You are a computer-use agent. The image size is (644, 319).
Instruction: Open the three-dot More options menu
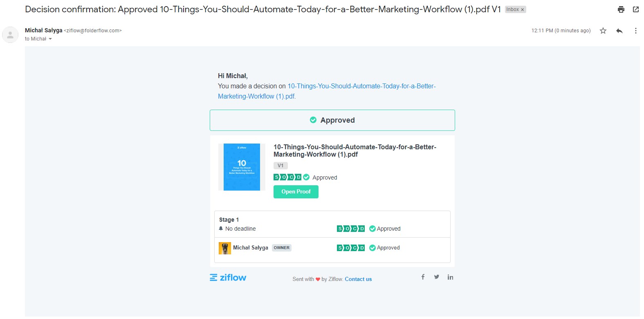[x=635, y=31]
